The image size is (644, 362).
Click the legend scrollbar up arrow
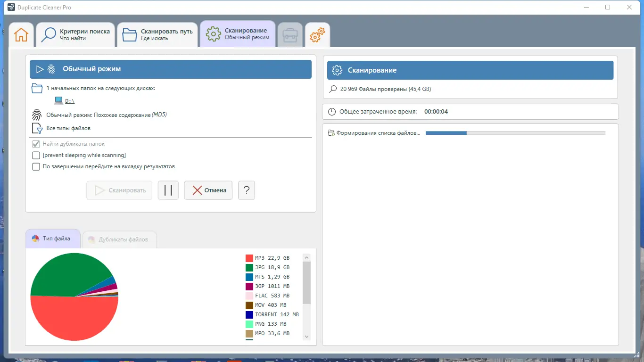pyautogui.click(x=307, y=257)
